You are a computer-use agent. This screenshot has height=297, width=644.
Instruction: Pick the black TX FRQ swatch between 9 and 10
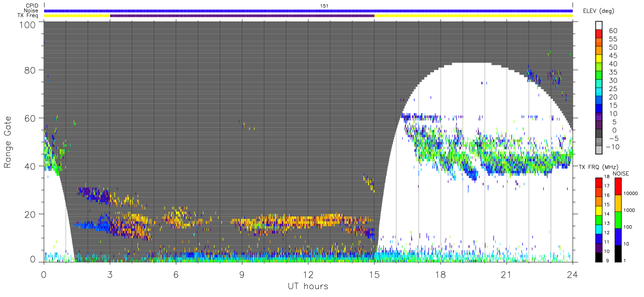(599, 256)
